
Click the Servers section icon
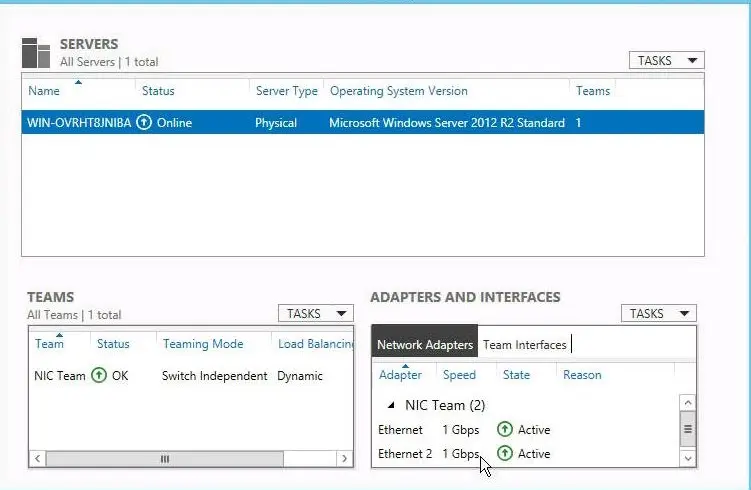click(x=36, y=53)
